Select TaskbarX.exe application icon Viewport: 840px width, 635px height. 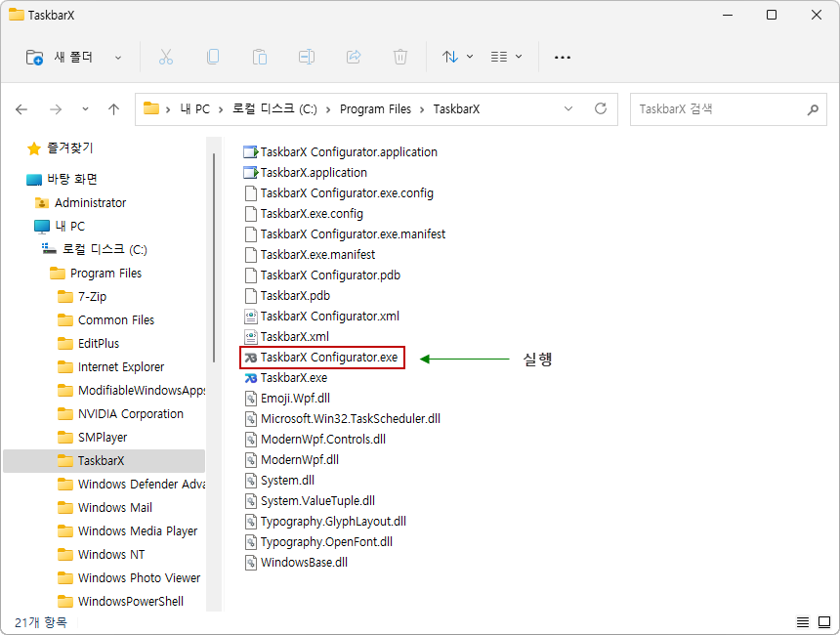coord(251,378)
